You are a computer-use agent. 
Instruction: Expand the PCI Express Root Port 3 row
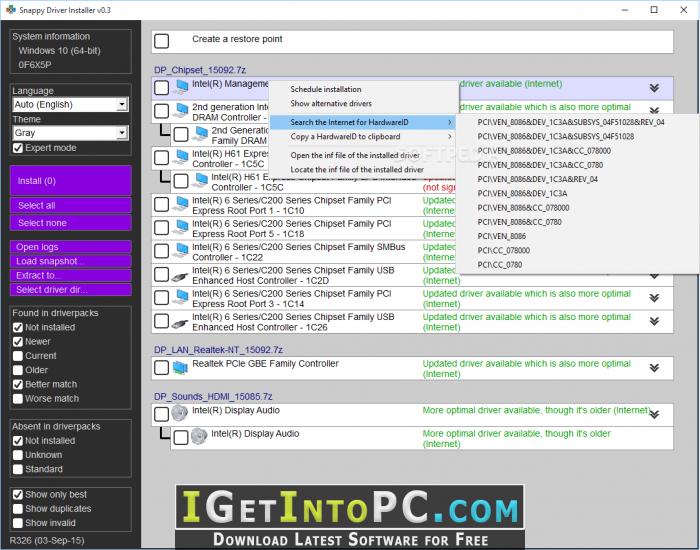654,298
